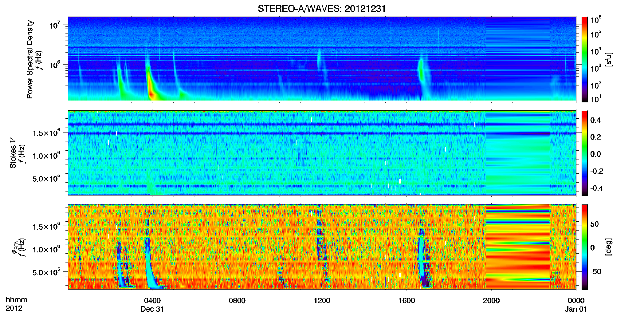Click the plot title STEREO-A/WAVES: 20121231

click(322, 9)
